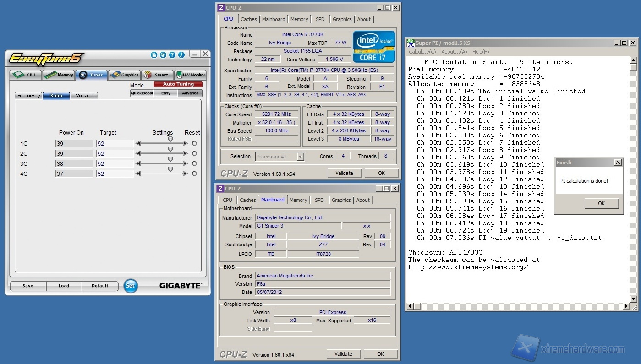
Task: Click the 1C ratio slider handle
Action: (x=170, y=139)
